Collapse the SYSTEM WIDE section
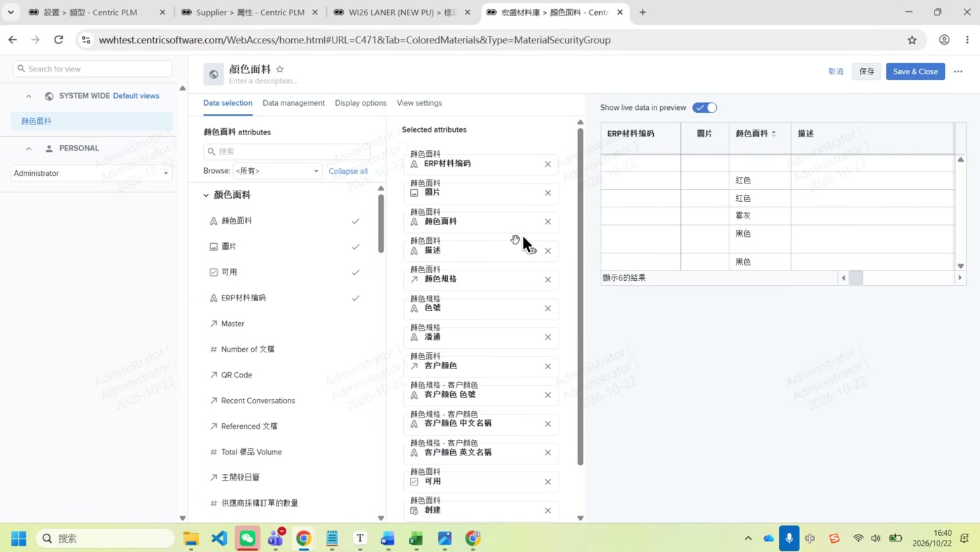Screen dimensions: 980x552 point(29,96)
